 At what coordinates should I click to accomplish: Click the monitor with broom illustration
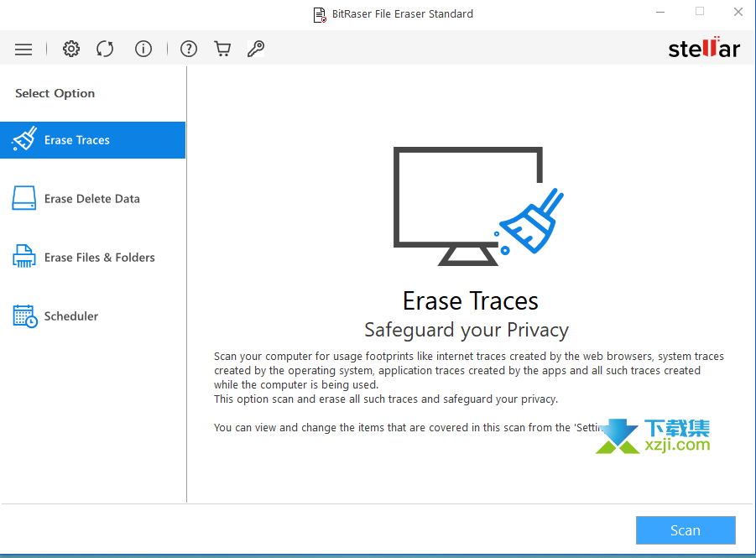[x=478, y=206]
